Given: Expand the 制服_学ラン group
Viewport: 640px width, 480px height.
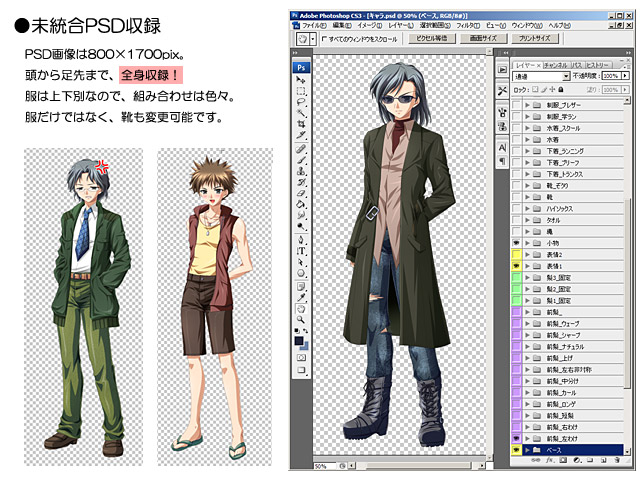Looking at the screenshot, I should (528, 116).
